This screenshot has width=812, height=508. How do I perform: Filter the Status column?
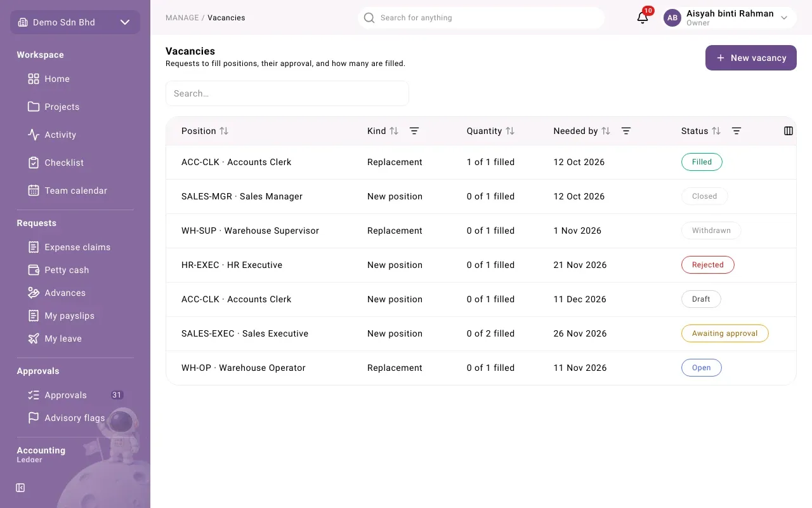737,131
